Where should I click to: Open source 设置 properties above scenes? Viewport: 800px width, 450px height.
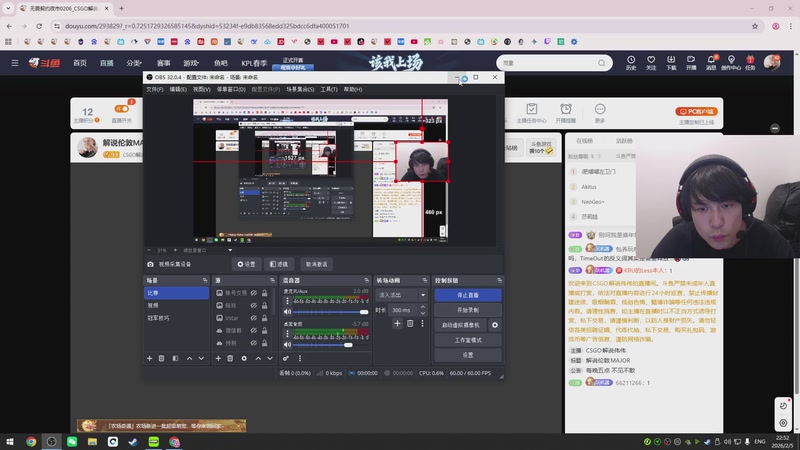[x=246, y=264]
